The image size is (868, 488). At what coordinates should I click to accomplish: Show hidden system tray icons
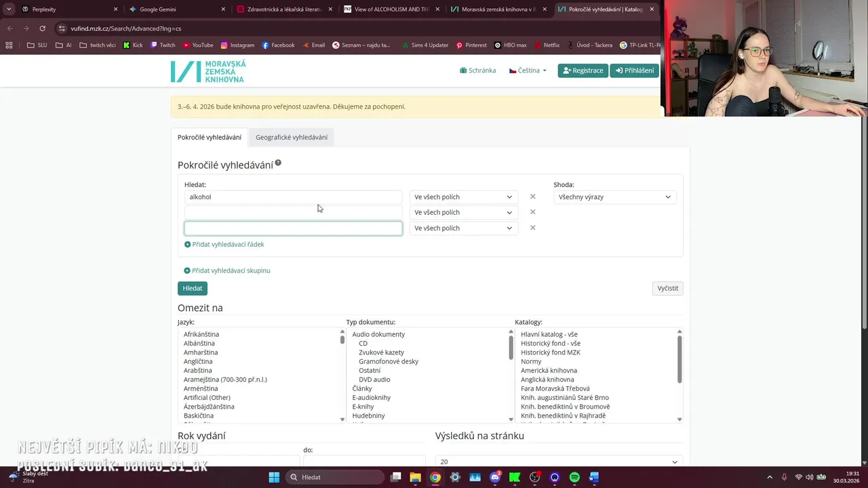click(x=770, y=477)
